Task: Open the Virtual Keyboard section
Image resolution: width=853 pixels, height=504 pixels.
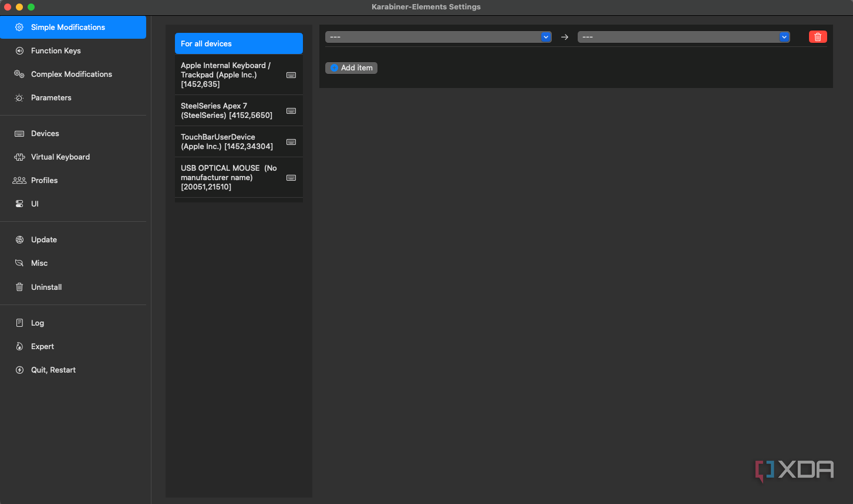Action: (73, 157)
